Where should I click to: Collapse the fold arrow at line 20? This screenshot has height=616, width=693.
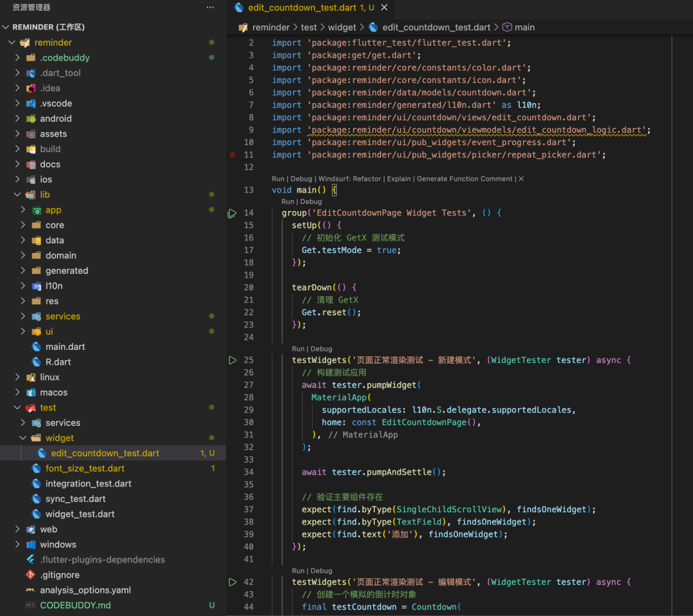(x=264, y=287)
